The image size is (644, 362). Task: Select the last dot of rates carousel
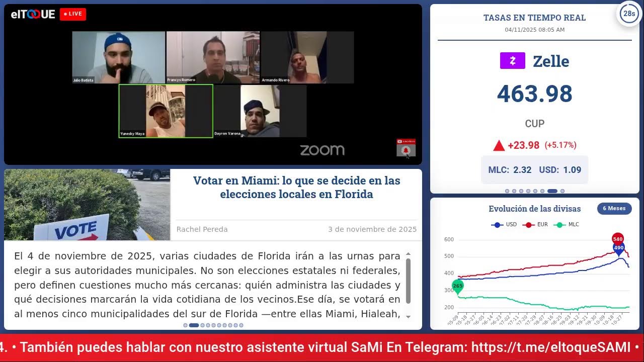coord(562,191)
